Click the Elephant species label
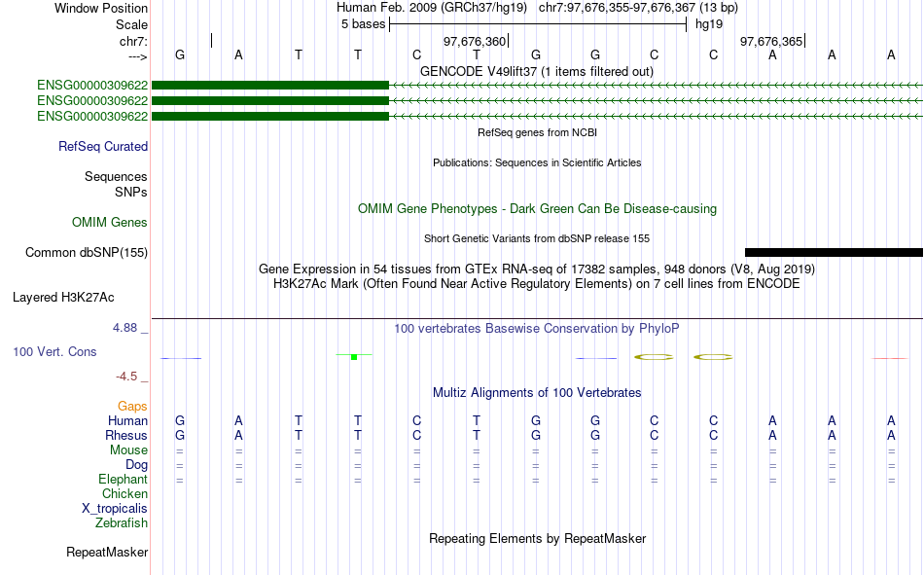The height and width of the screenshot is (575, 924). point(124,479)
